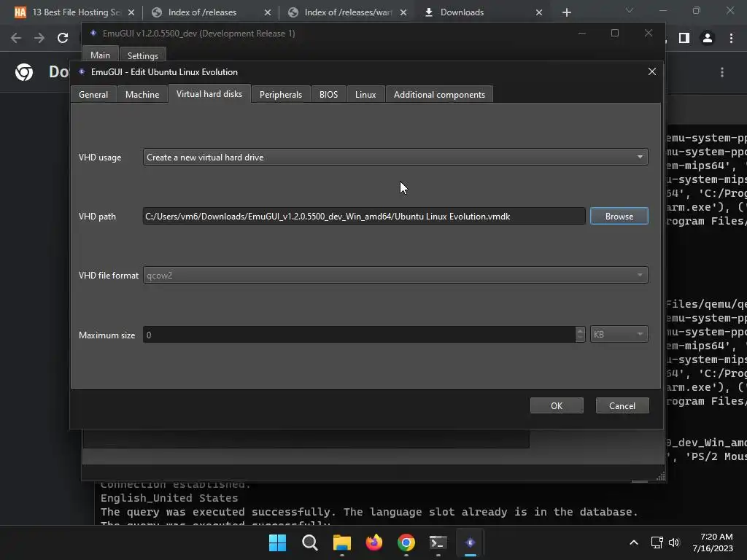Select Main tab in EmuGUI main window
This screenshot has width=747, height=560.
[100, 55]
